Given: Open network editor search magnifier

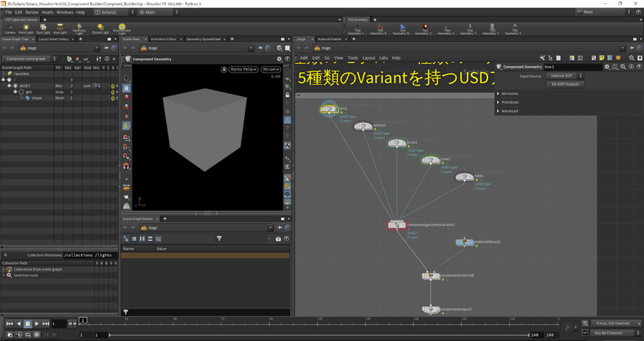Looking at the screenshot, I should (x=632, y=58).
